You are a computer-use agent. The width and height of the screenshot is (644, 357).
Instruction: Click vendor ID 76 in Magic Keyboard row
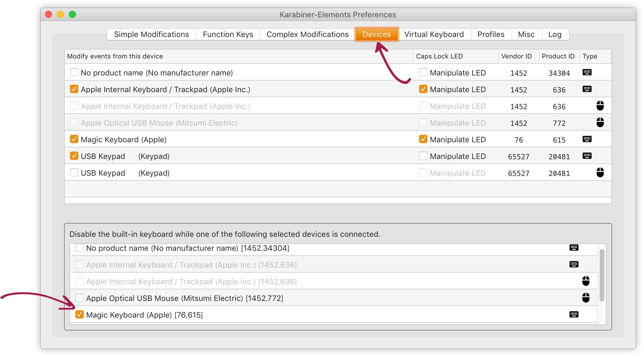coord(519,140)
